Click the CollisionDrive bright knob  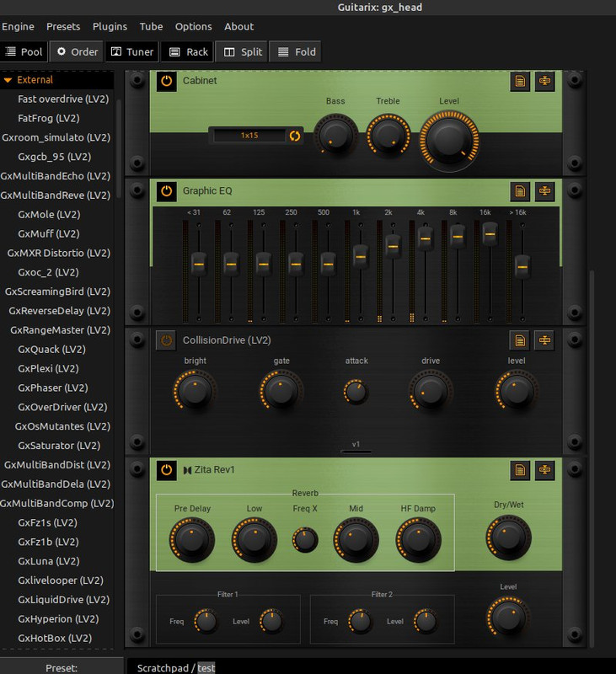click(196, 391)
